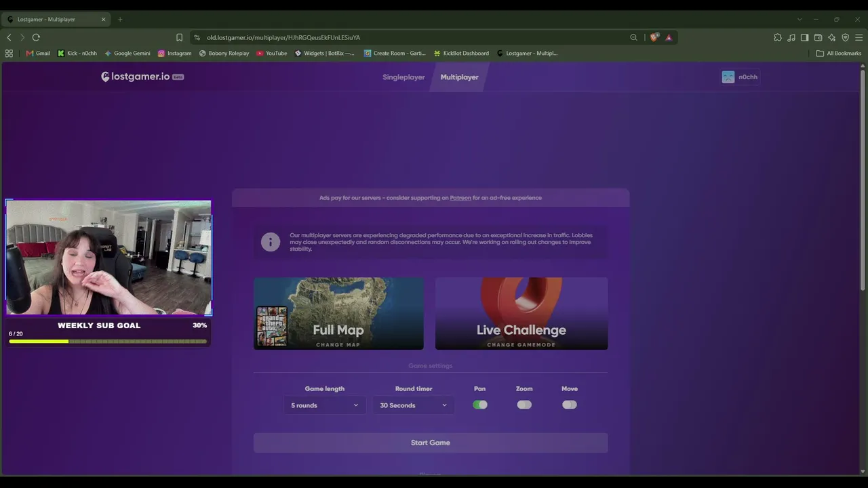Open the Bobony Roleplay bookmark

224,53
